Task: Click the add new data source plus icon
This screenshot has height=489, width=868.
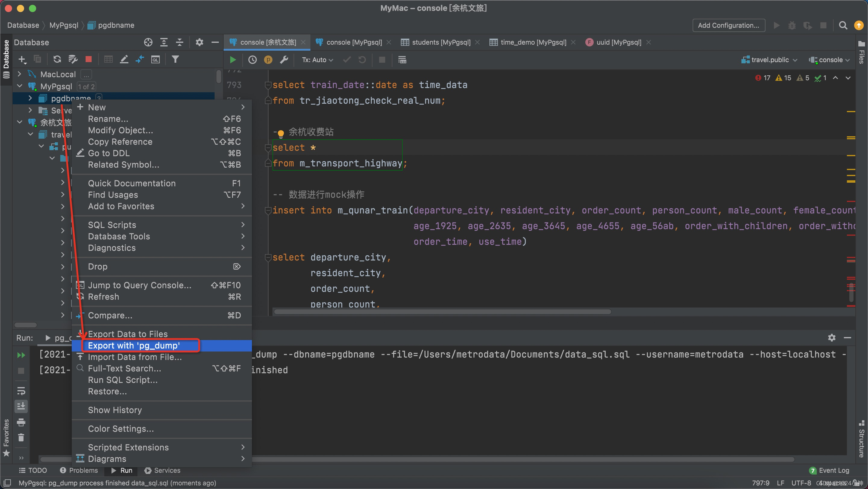Action: point(22,60)
